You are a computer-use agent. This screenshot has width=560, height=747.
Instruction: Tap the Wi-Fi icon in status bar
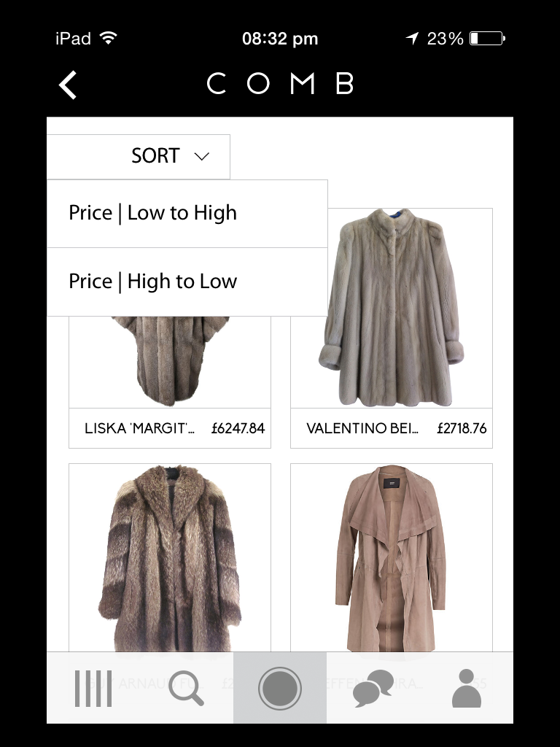click(109, 38)
